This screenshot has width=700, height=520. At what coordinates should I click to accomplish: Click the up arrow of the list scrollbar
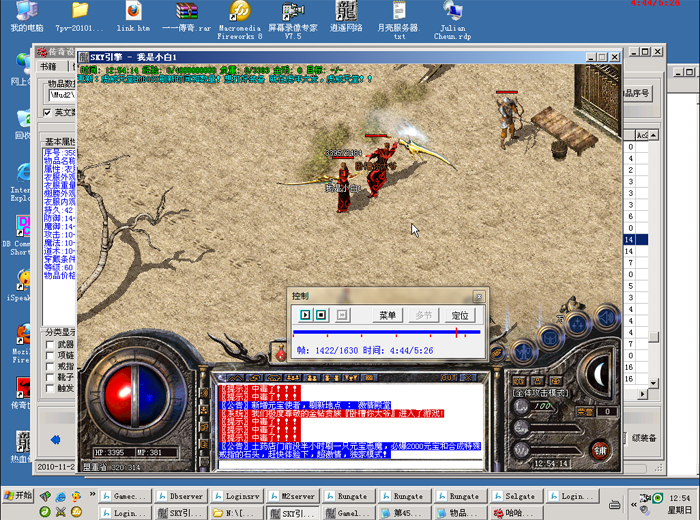coord(653,135)
